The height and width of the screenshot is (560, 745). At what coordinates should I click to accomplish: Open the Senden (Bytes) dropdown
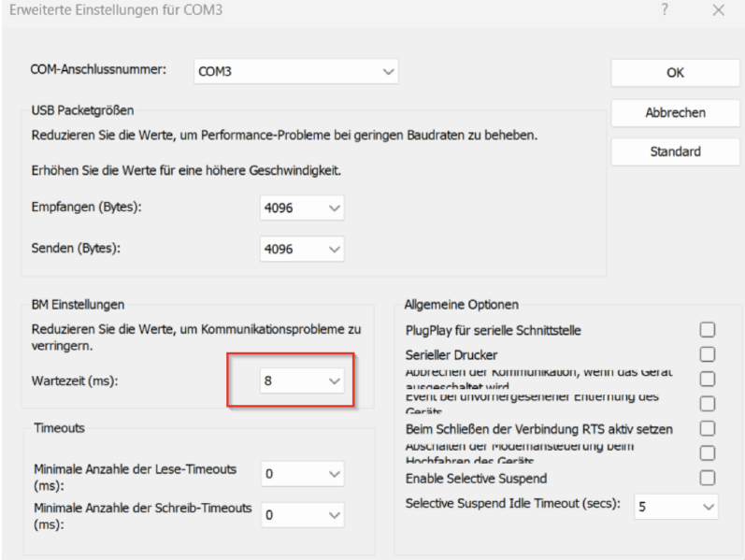pyautogui.click(x=302, y=249)
